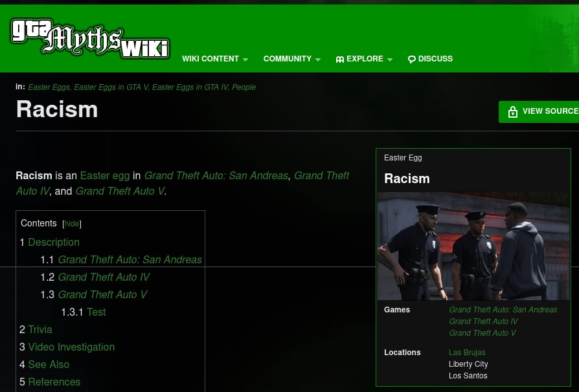Open the Wiki Content menu

[x=210, y=59]
